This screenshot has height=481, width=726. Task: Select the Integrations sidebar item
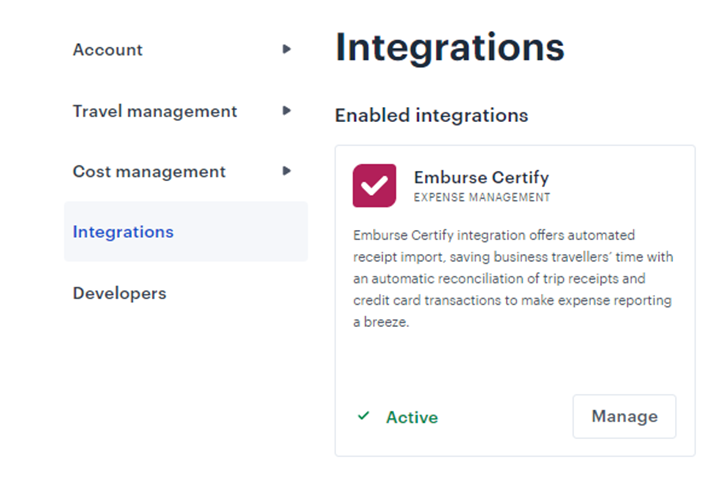123,232
